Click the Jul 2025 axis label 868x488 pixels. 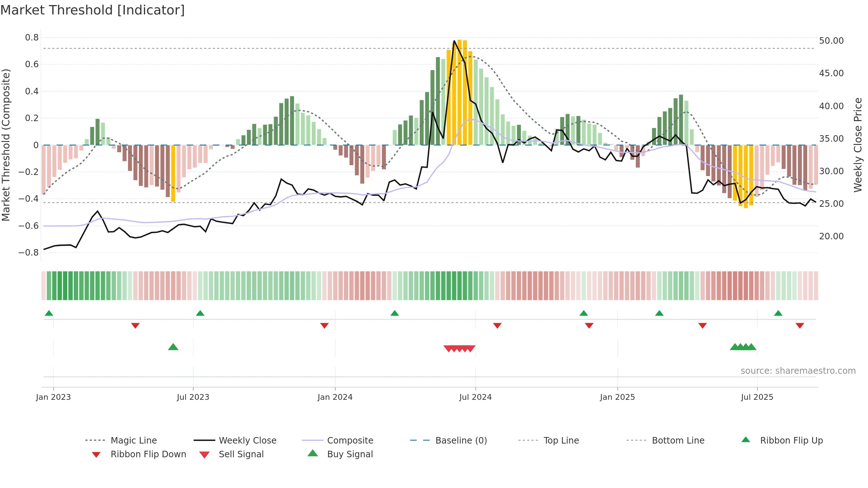(757, 397)
